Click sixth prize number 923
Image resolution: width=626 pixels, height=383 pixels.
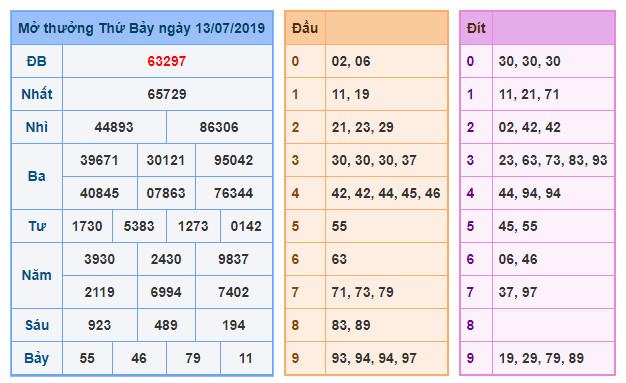(x=99, y=325)
